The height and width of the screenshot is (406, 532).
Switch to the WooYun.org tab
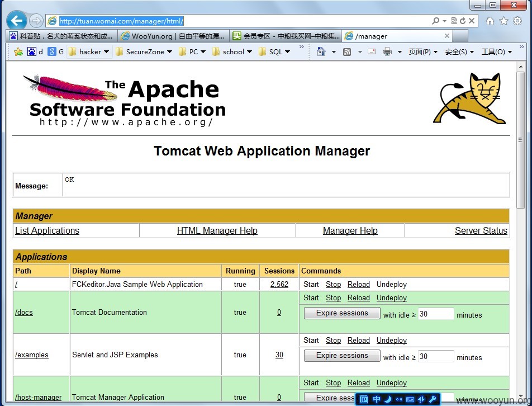(173, 36)
